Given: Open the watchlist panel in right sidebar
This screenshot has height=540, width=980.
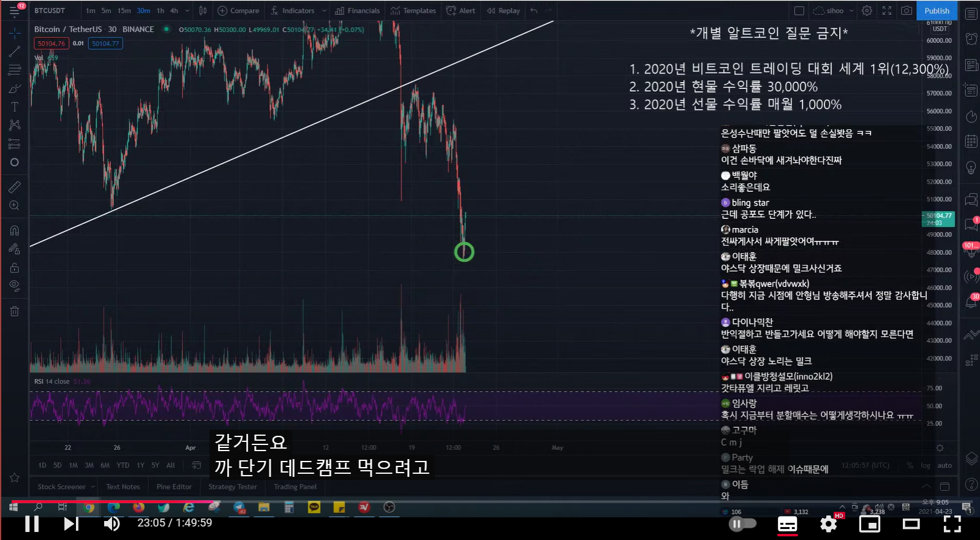Looking at the screenshot, I should [971, 13].
